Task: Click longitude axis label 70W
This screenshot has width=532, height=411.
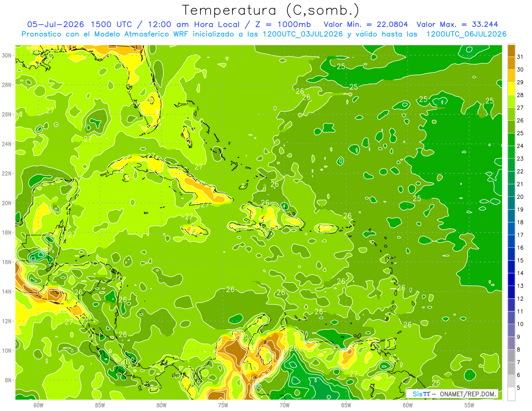Action: click(x=285, y=405)
